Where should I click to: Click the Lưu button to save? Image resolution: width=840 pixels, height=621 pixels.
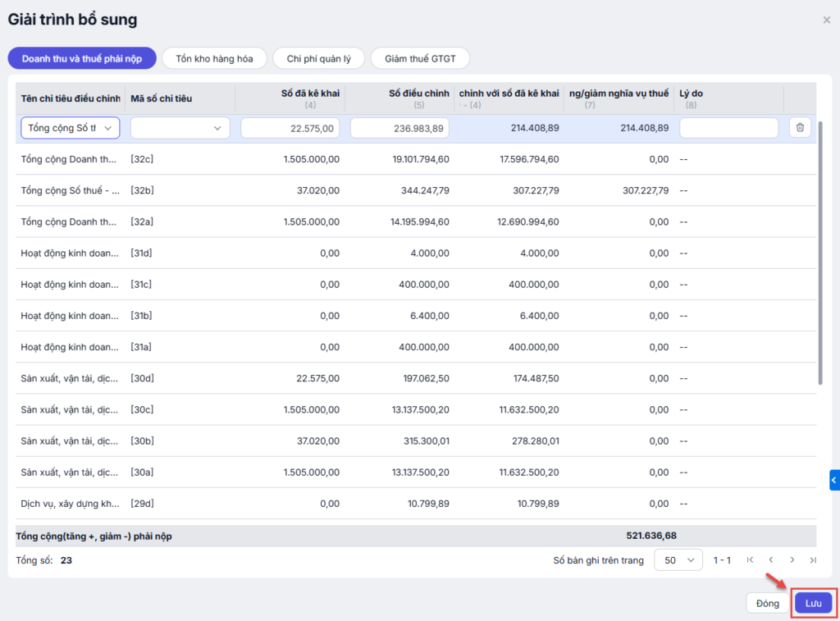[x=813, y=604]
